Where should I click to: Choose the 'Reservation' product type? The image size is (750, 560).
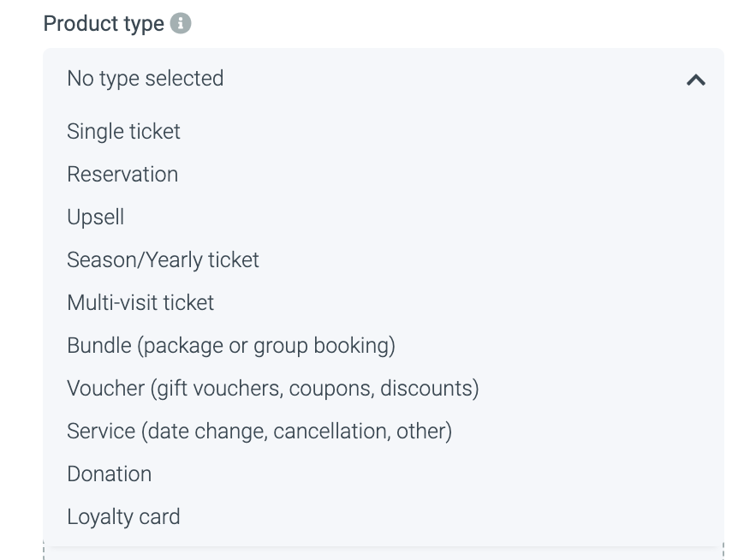(x=122, y=175)
